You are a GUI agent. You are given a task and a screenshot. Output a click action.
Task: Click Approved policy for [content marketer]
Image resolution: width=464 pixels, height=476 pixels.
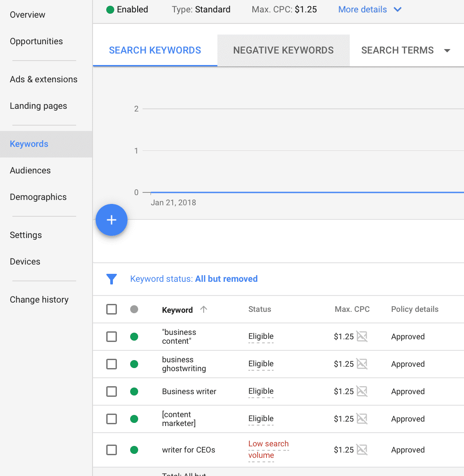pyautogui.click(x=408, y=419)
